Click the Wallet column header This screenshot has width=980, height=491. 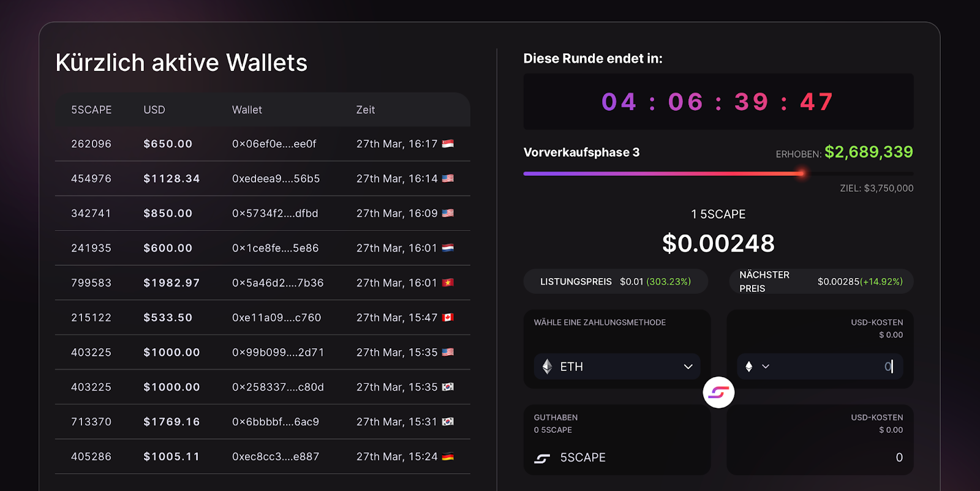pyautogui.click(x=247, y=110)
